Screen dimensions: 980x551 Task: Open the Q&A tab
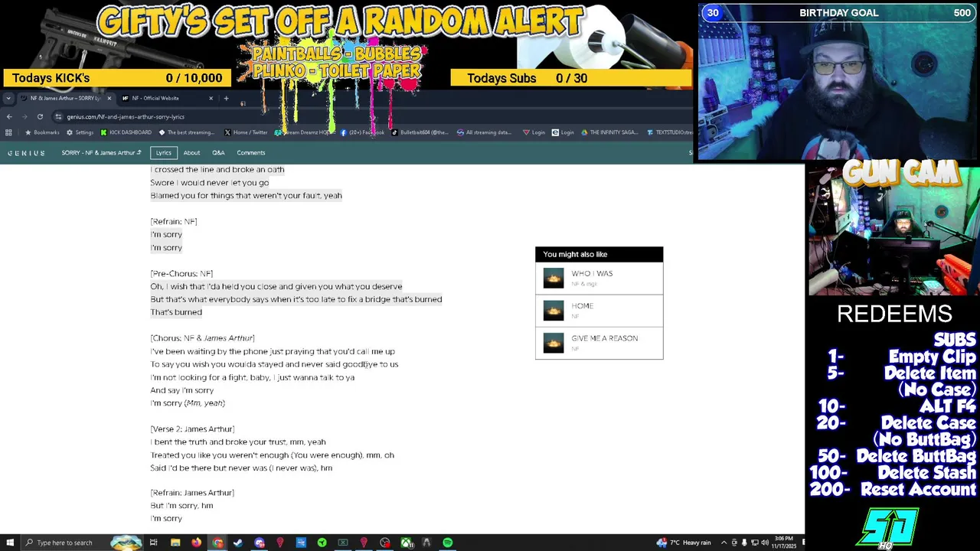[x=218, y=153]
